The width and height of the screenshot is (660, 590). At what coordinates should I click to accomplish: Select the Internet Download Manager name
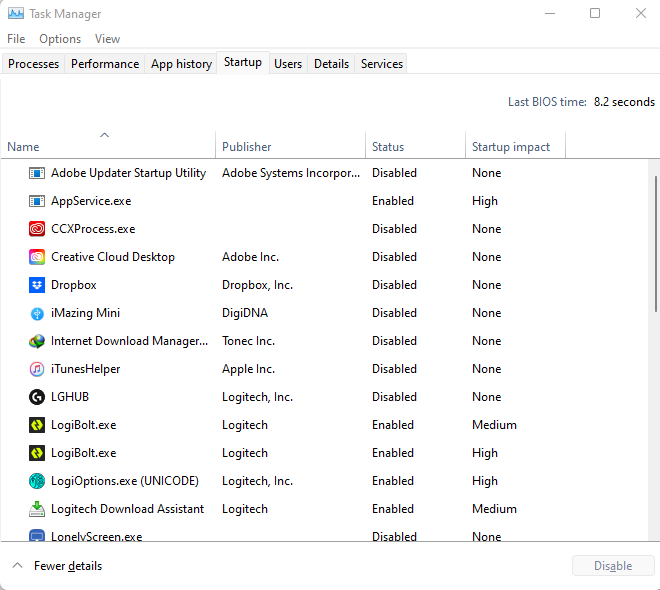point(130,341)
